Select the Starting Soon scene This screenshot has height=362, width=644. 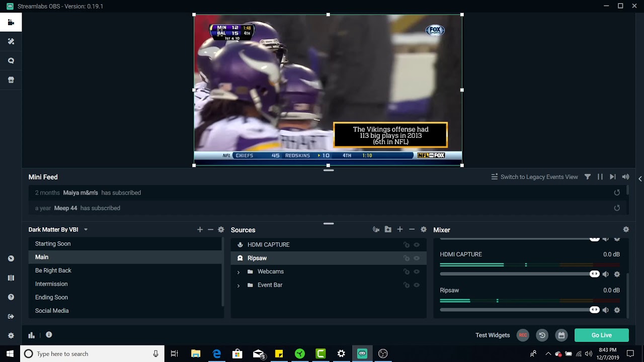125,244
